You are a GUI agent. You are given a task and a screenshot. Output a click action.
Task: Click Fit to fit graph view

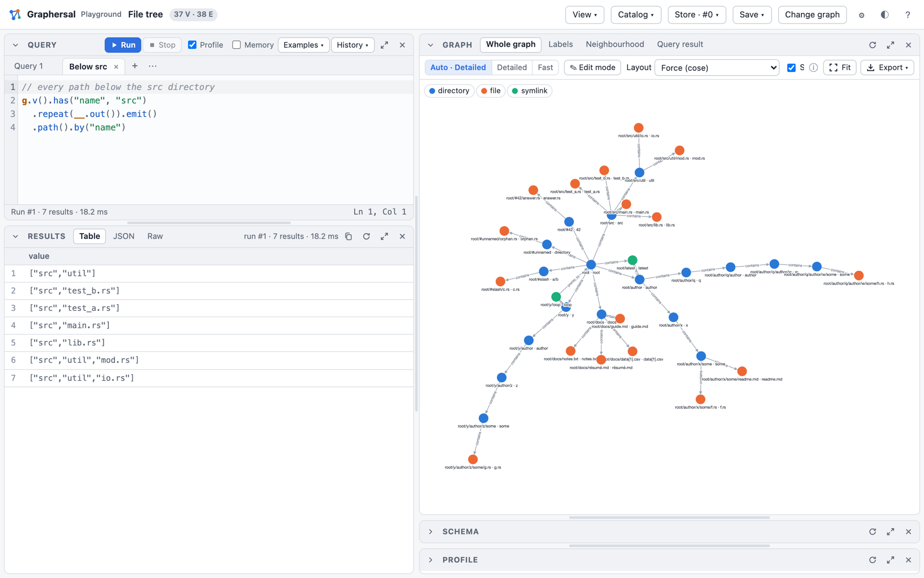pyautogui.click(x=840, y=68)
